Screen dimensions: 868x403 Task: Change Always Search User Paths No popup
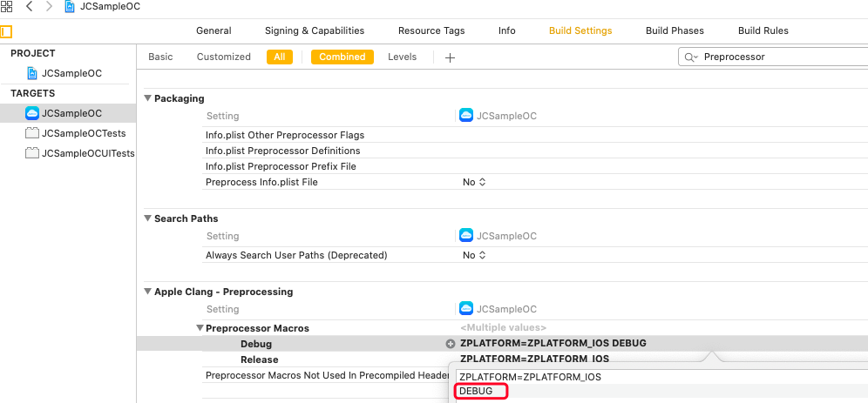coord(474,255)
